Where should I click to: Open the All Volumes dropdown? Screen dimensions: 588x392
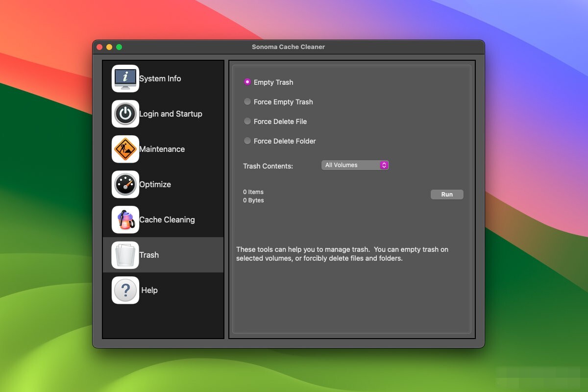[x=355, y=165]
